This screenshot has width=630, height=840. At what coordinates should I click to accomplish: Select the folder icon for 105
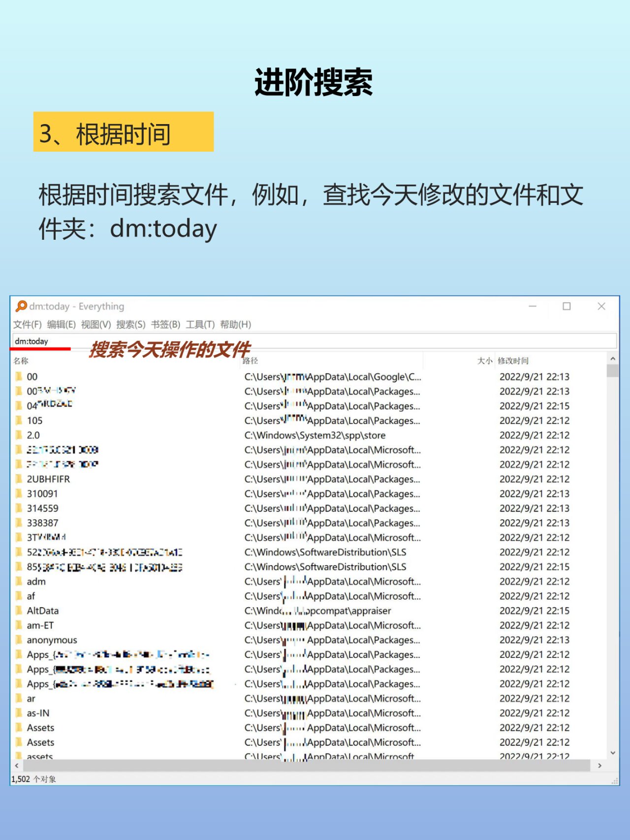coord(19,420)
